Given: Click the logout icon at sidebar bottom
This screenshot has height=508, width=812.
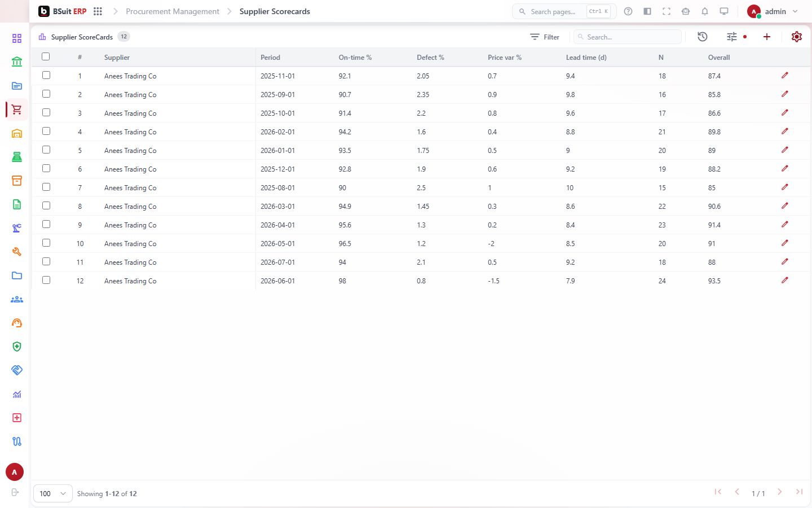Looking at the screenshot, I should coord(15,492).
